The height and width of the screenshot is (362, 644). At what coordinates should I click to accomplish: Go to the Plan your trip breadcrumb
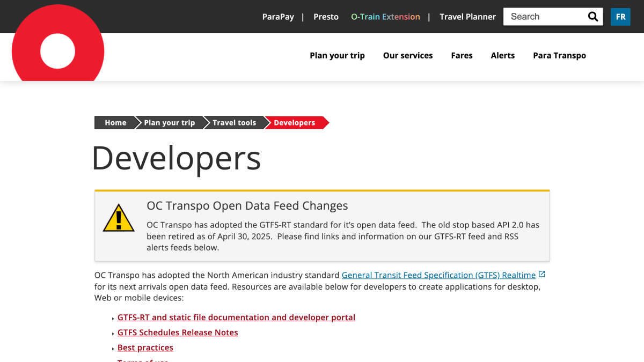[170, 123]
